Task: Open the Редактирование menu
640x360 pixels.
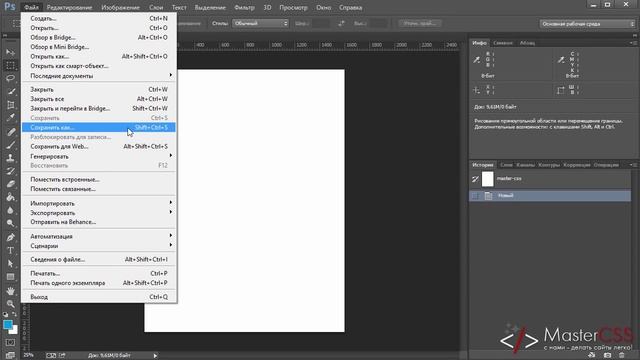Action: 69,7
